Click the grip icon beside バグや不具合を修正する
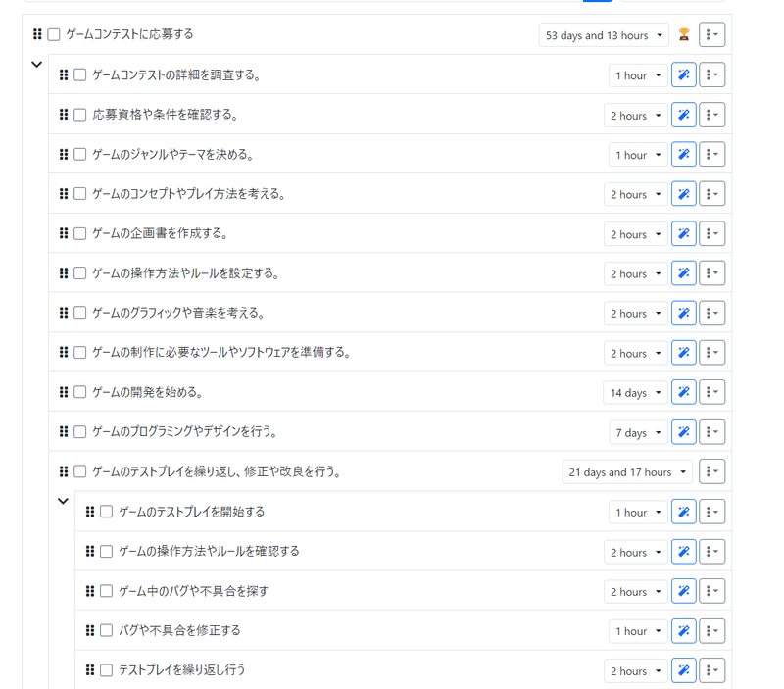784x689 pixels. click(x=90, y=630)
